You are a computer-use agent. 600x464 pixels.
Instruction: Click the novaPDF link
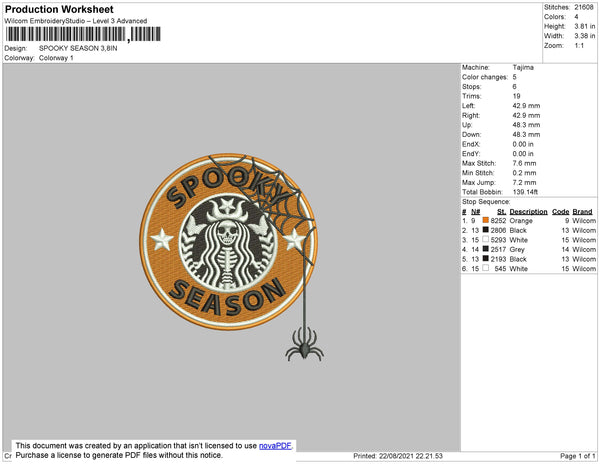coord(275,446)
